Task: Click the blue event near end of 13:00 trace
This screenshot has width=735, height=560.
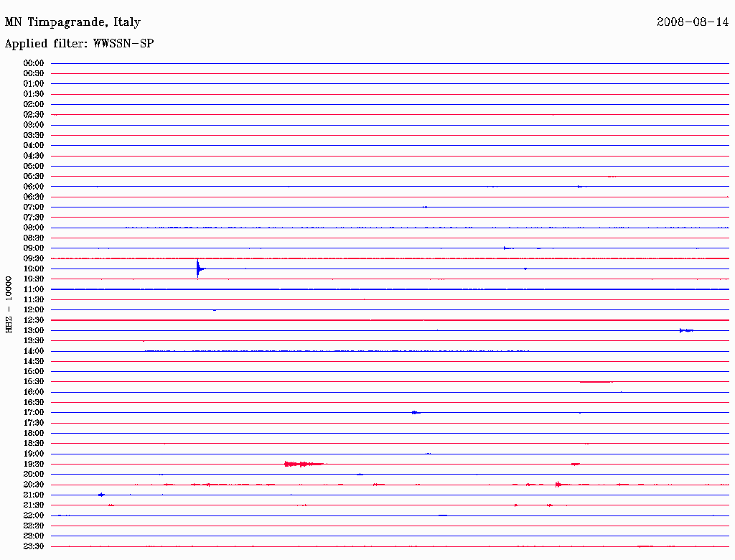Action: pyautogui.click(x=686, y=331)
